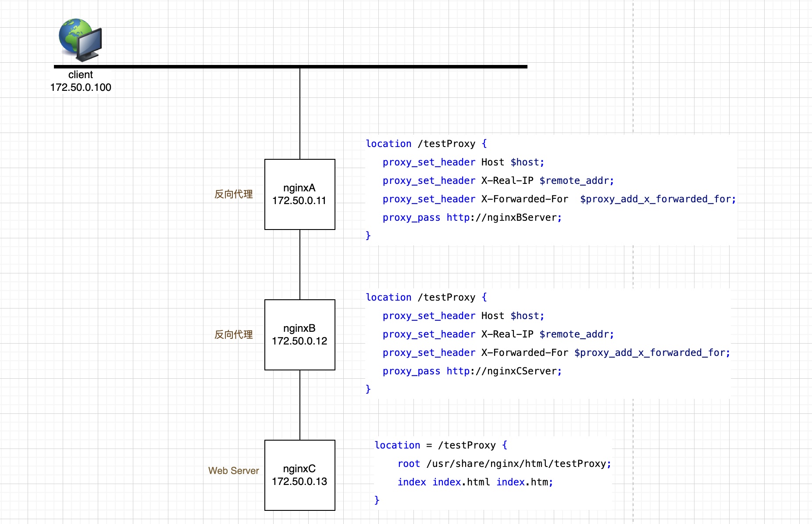The width and height of the screenshot is (812, 524).
Task: Click nginxA's 'proxy_set_header Host $host;' line
Action: [463, 162]
